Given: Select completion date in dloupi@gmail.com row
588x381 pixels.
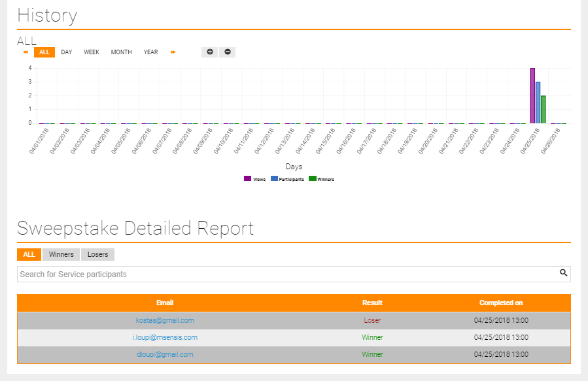Looking at the screenshot, I should coord(501,354).
